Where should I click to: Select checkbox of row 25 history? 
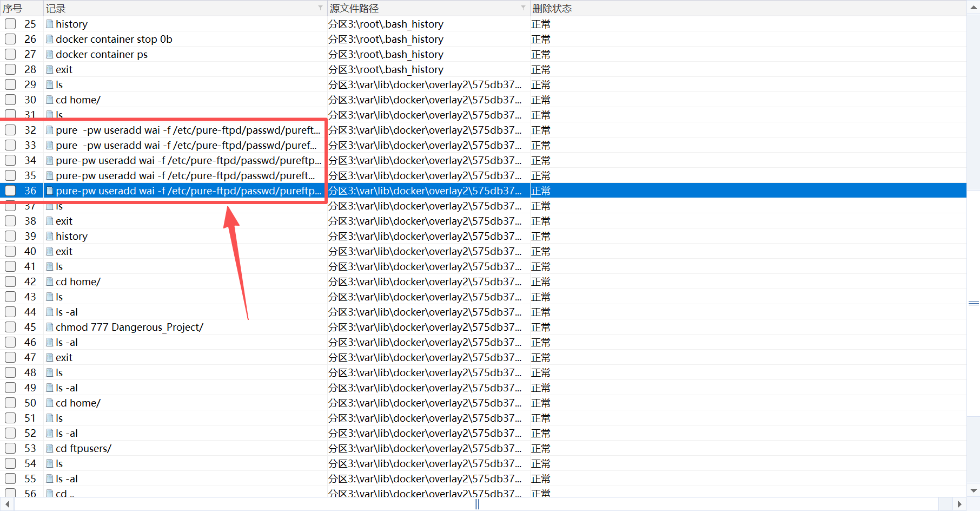[10, 24]
